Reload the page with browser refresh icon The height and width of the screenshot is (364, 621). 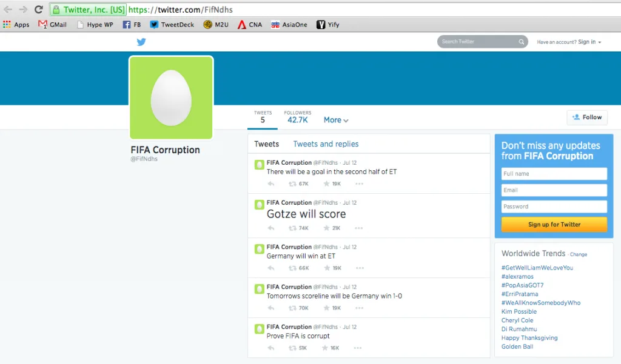point(38,10)
